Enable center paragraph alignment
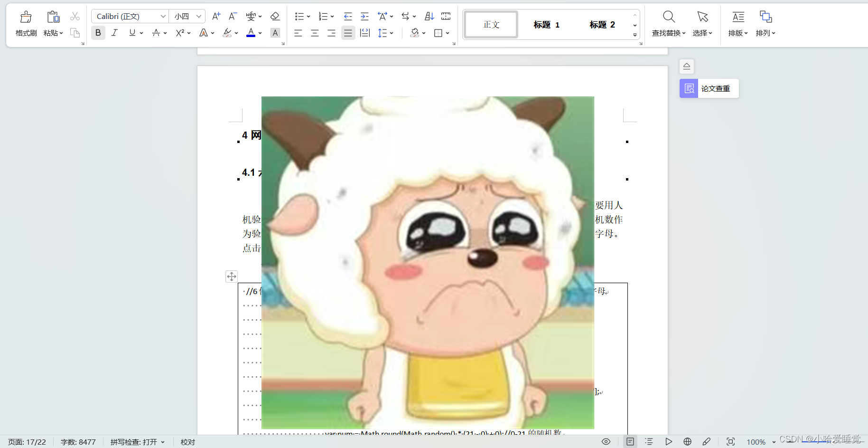 [x=315, y=33]
